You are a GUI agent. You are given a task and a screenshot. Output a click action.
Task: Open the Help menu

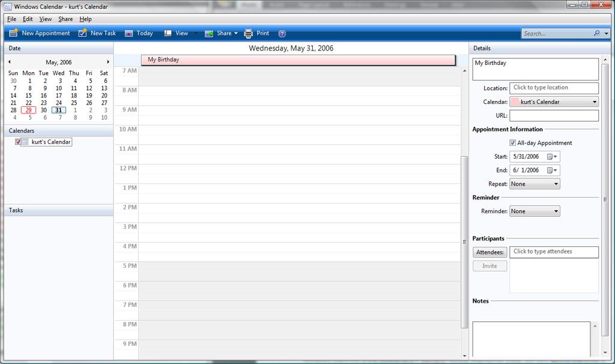tap(85, 19)
